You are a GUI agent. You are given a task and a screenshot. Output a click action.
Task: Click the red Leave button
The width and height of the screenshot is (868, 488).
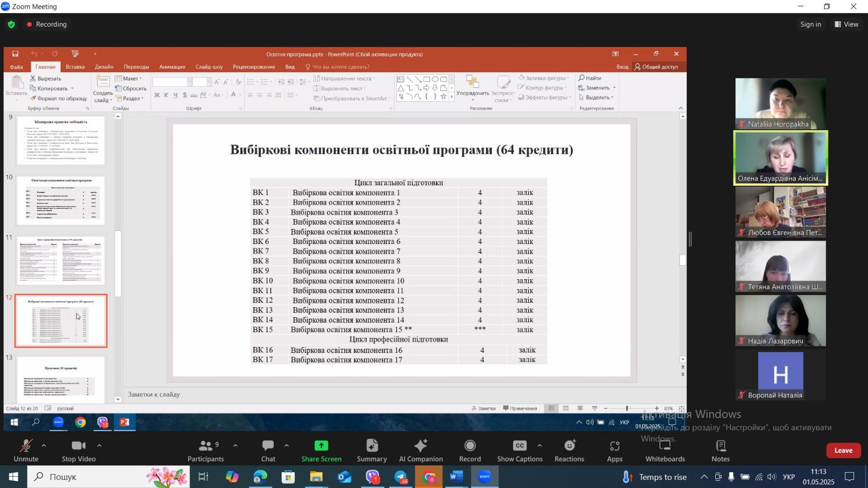pos(843,450)
